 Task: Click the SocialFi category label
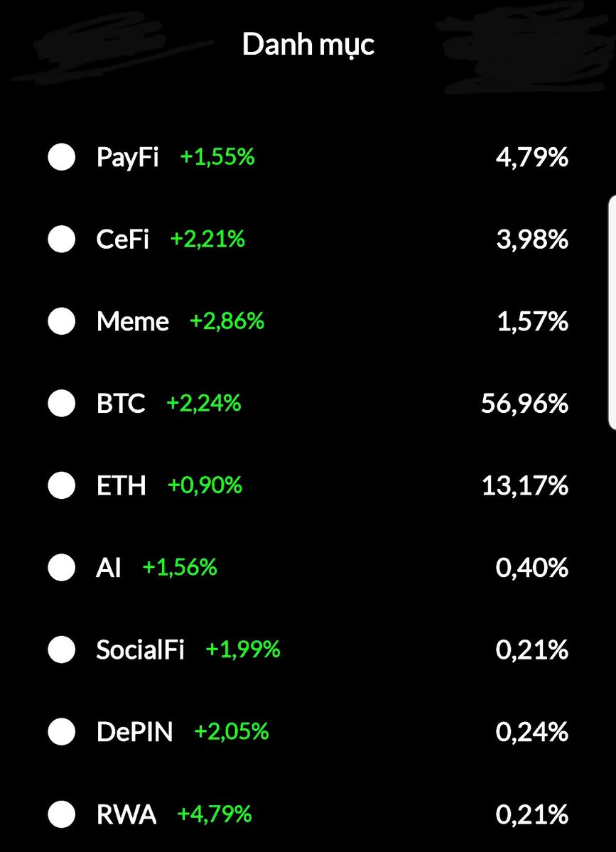pyautogui.click(x=140, y=649)
